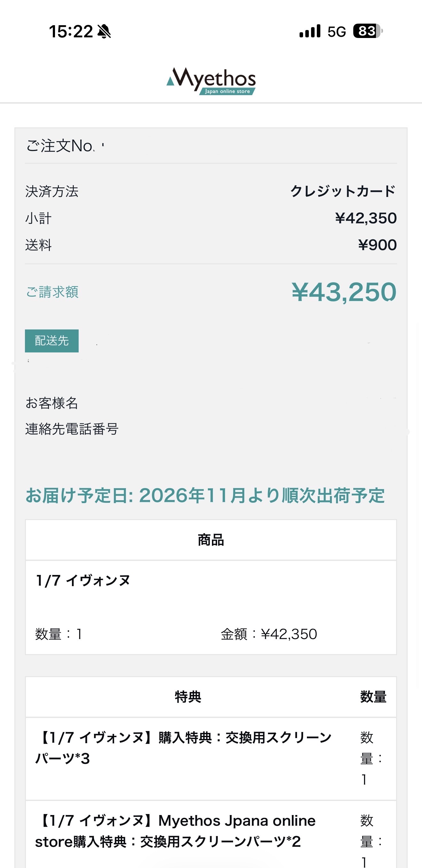This screenshot has width=422, height=868.
Task: Tap the cellular signal bars icon
Action: (x=310, y=31)
